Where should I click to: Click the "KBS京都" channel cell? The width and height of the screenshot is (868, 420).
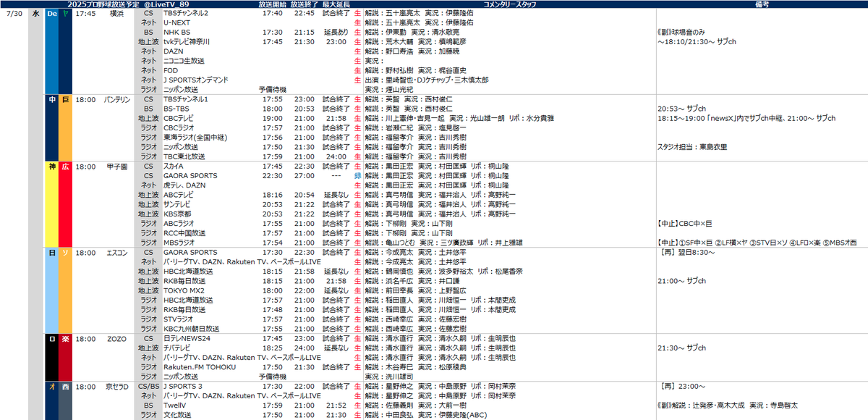(x=176, y=214)
